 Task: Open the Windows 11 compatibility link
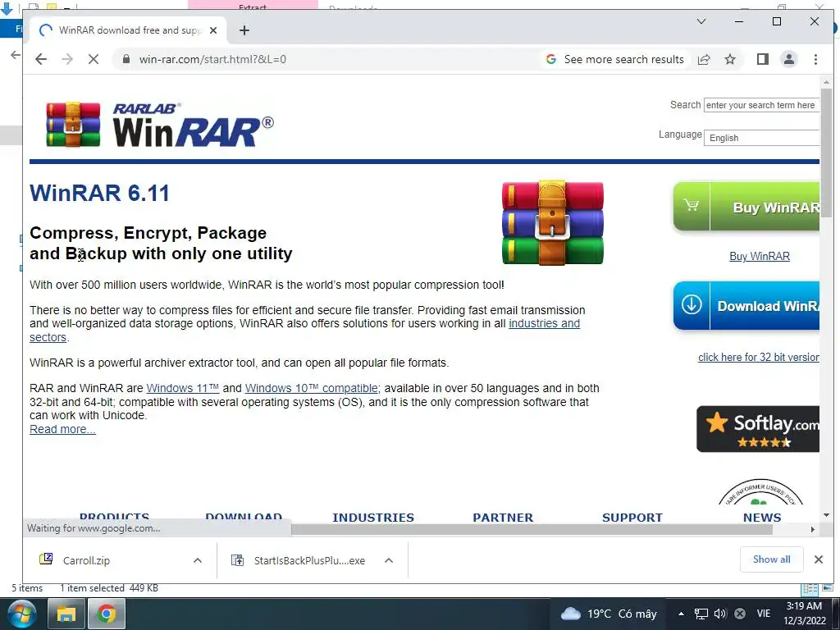183,388
